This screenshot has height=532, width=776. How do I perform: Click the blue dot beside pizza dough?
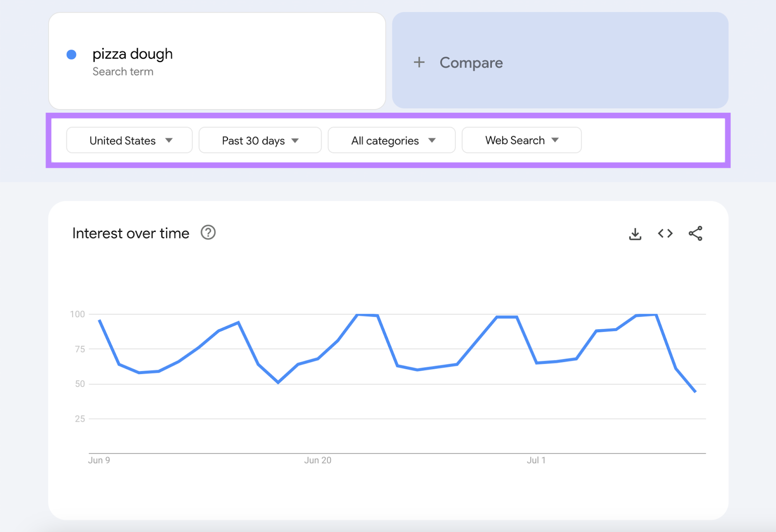click(71, 55)
